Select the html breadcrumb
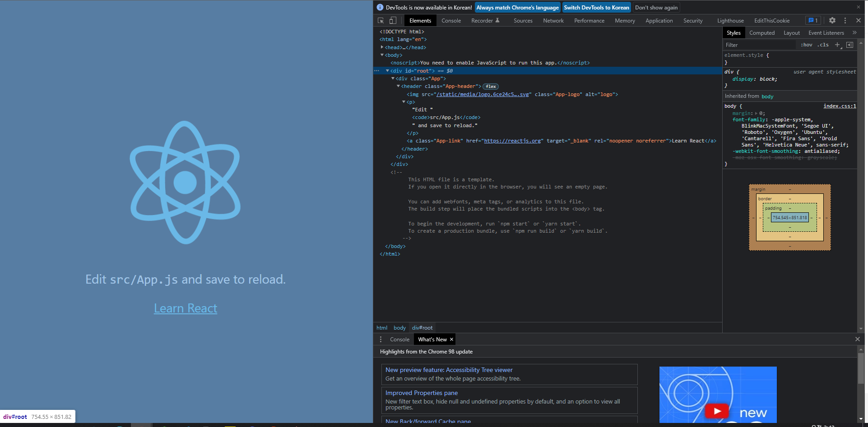 382,328
